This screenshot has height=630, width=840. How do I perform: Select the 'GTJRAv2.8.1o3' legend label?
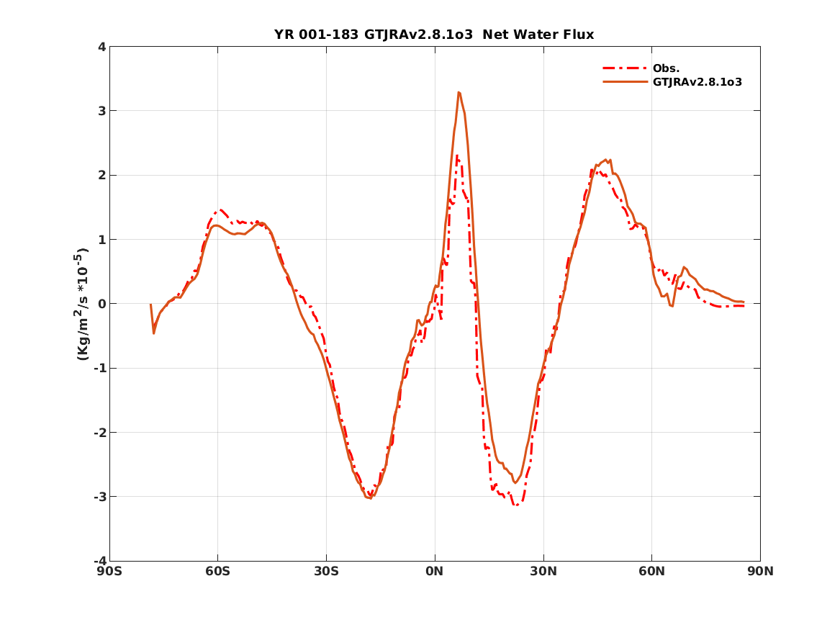(x=697, y=82)
